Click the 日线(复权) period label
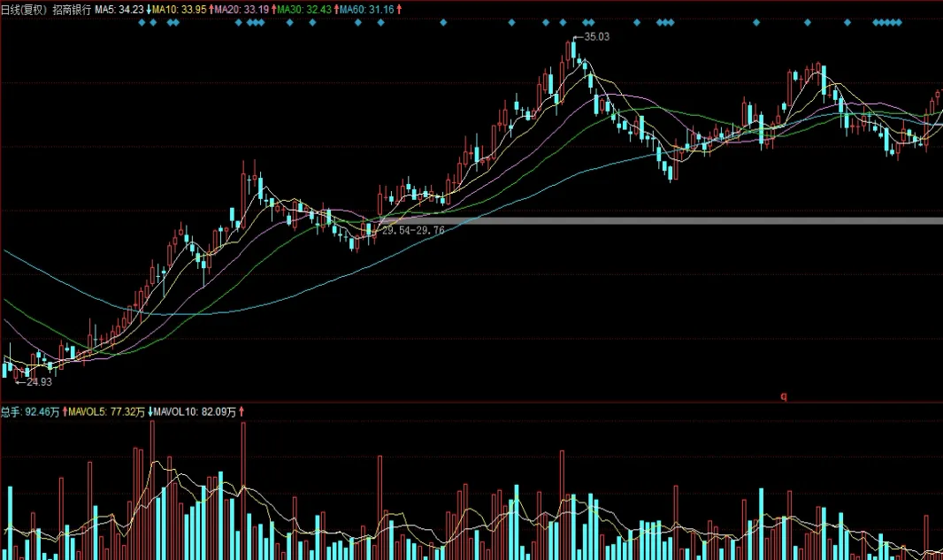The width and height of the screenshot is (943, 560). click(22, 8)
